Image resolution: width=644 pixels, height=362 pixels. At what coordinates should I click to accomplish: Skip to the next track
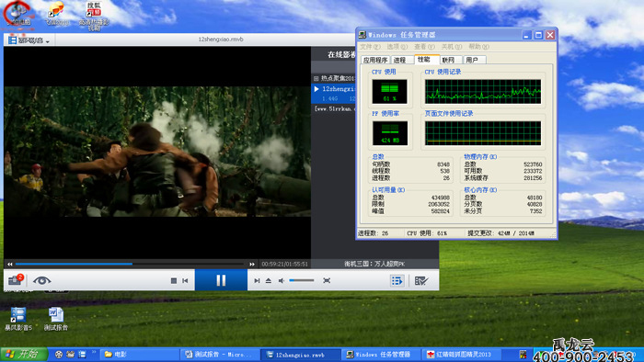[257, 281]
